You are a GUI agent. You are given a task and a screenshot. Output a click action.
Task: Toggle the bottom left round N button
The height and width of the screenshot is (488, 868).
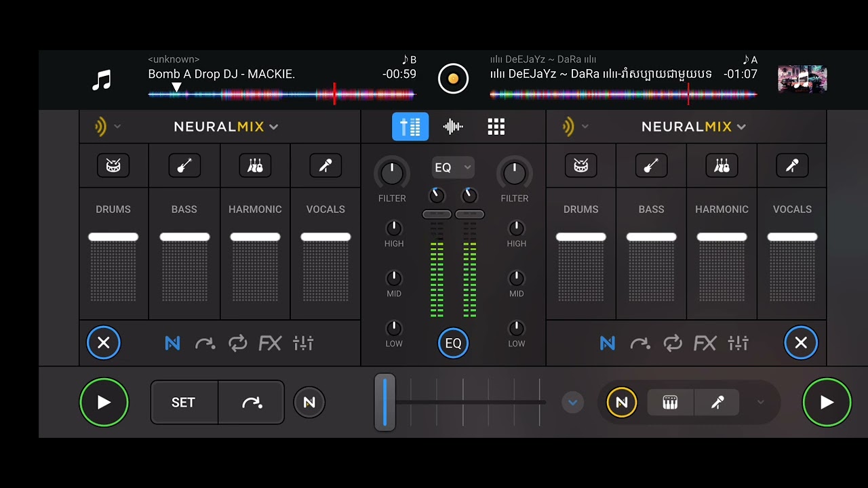(x=309, y=403)
